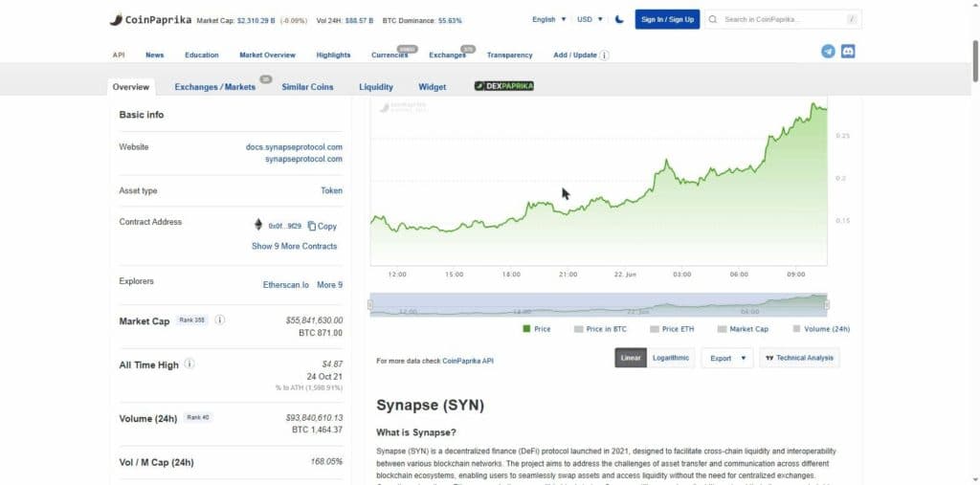Image resolution: width=980 pixels, height=485 pixels.
Task: Open the English language dropdown
Action: pos(548,19)
